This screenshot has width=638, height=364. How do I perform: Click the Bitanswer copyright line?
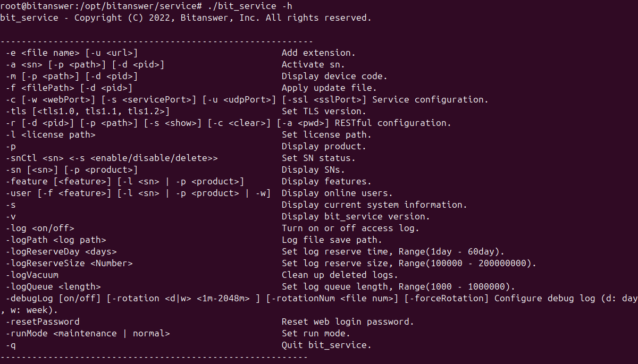pos(186,18)
